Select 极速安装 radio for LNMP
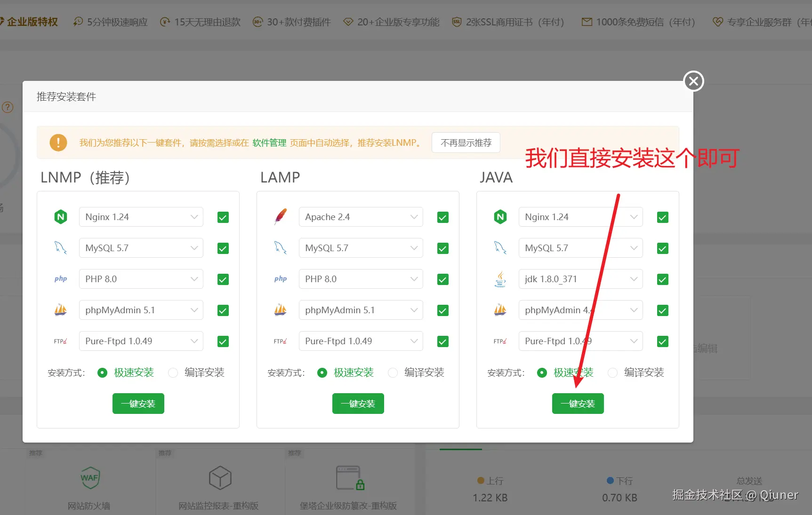 pyautogui.click(x=102, y=372)
